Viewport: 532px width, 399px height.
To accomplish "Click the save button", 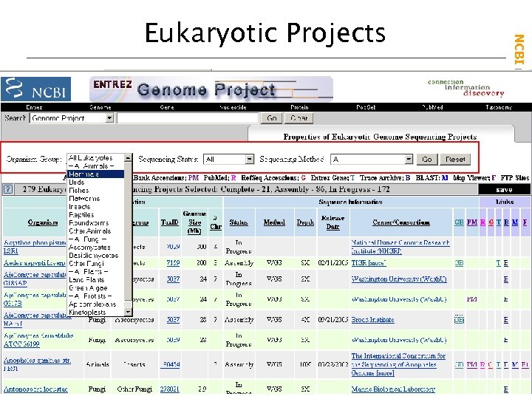I will click(504, 190).
